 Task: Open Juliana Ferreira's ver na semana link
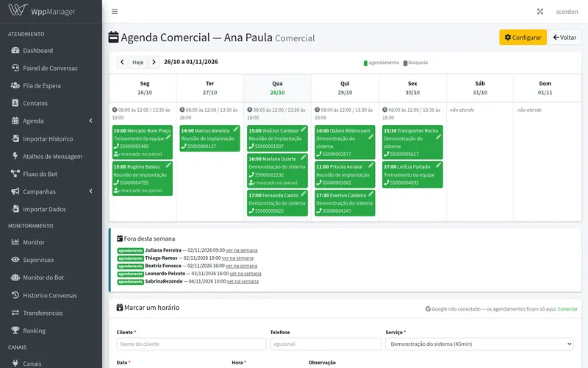coord(242,250)
